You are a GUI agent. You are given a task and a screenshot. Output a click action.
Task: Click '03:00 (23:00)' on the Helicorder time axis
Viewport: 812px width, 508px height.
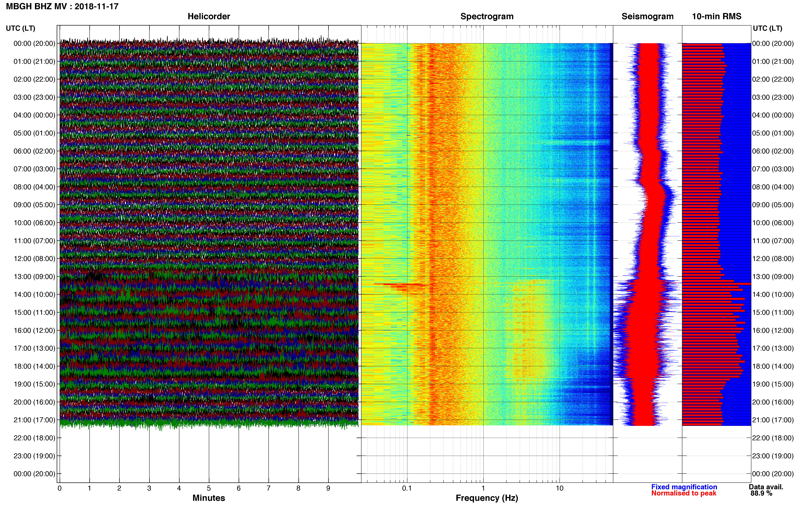[34, 97]
